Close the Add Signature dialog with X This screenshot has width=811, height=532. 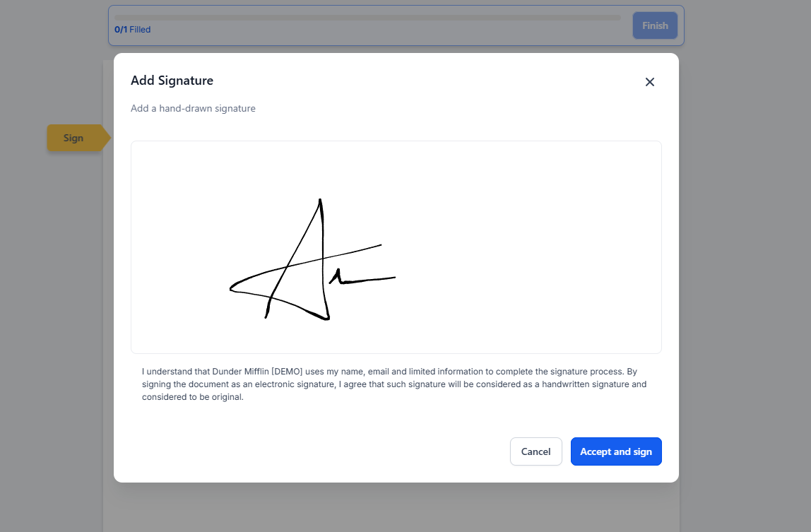point(650,82)
